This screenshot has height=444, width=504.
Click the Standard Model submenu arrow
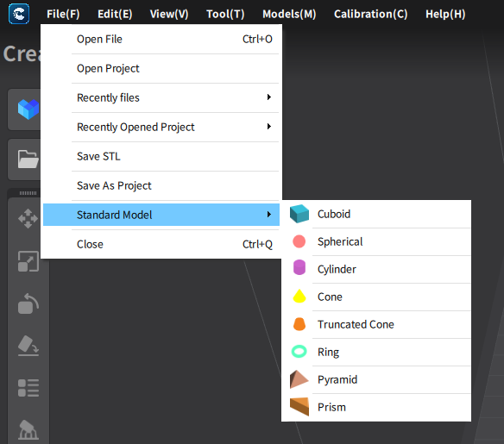point(269,214)
